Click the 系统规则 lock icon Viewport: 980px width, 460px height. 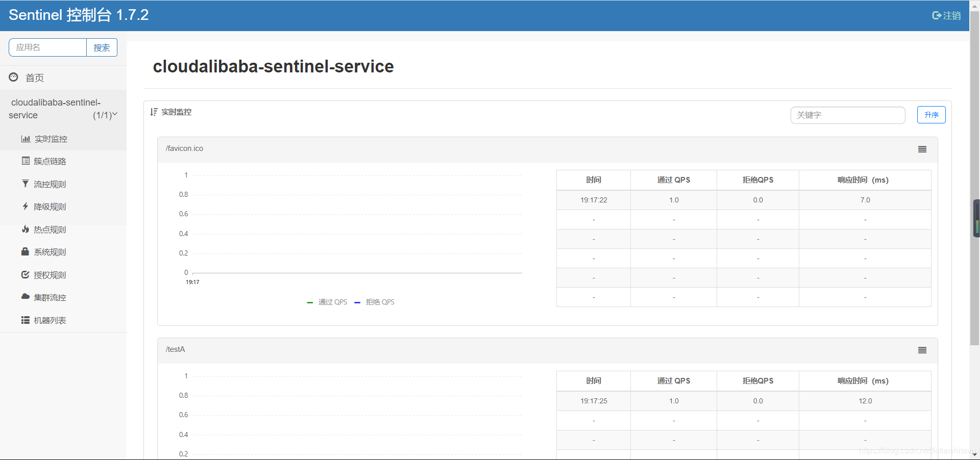pos(25,251)
